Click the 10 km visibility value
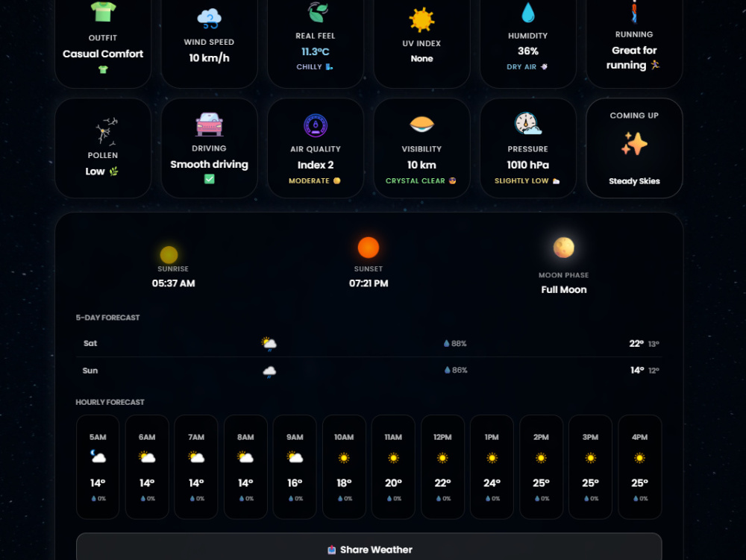This screenshot has height=560, width=746. coord(421,165)
